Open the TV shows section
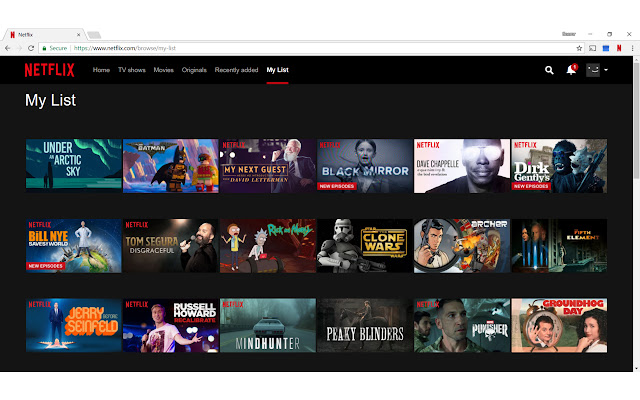640x400 pixels. coord(132,70)
